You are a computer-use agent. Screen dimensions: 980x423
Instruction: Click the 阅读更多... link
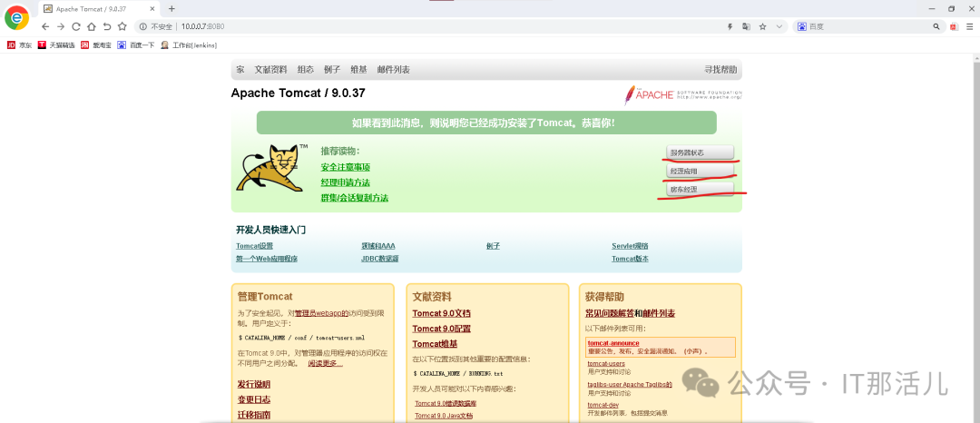click(x=325, y=364)
